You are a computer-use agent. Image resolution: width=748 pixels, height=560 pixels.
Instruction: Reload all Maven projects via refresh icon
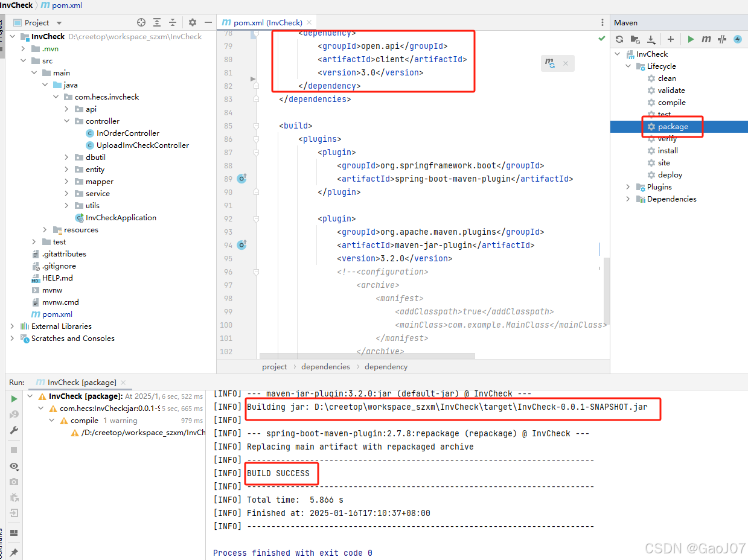coord(621,39)
